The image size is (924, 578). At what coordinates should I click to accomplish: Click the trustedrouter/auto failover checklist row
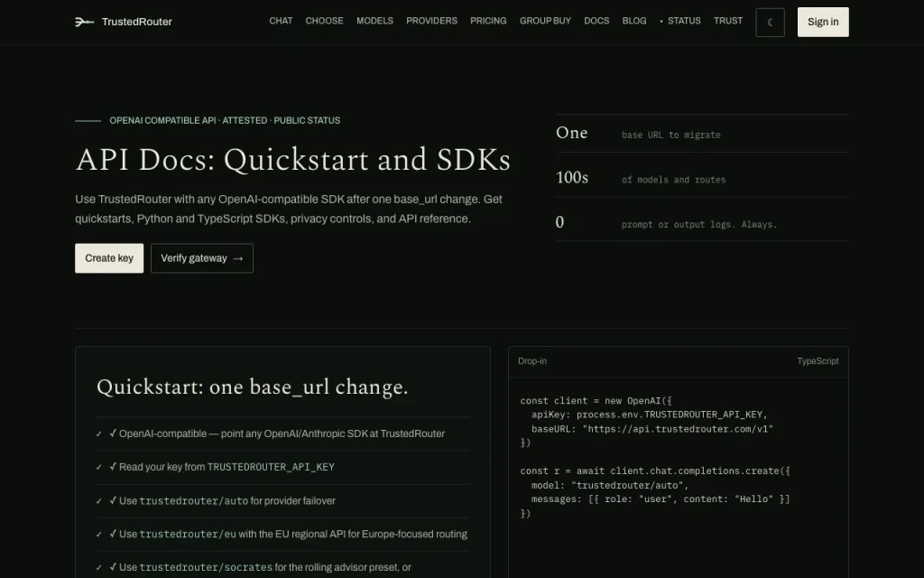click(x=282, y=500)
